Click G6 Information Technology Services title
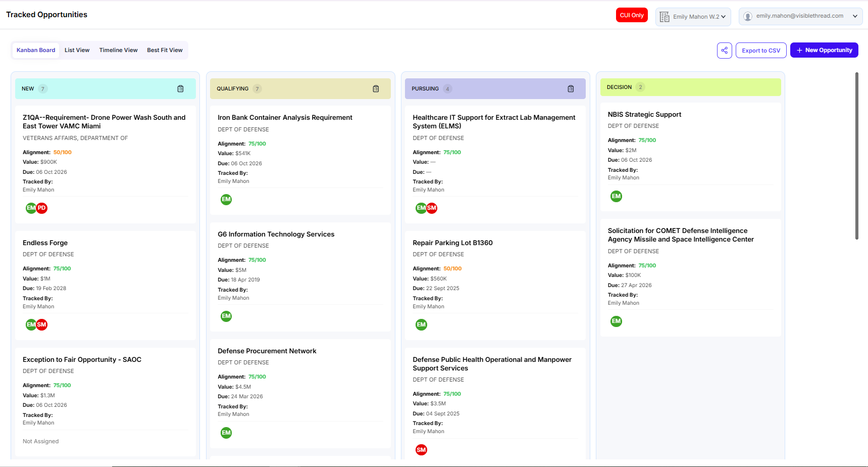The width and height of the screenshot is (868, 467). pos(276,235)
